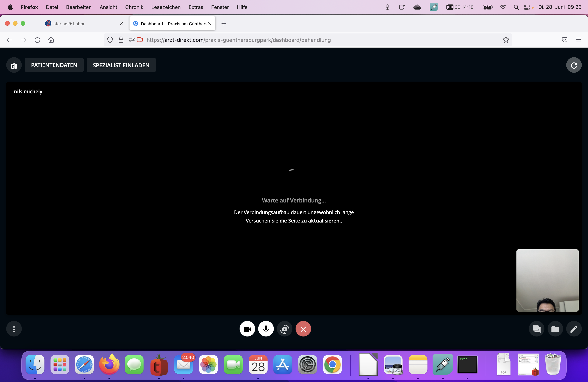End the call with the red X button

pyautogui.click(x=303, y=329)
